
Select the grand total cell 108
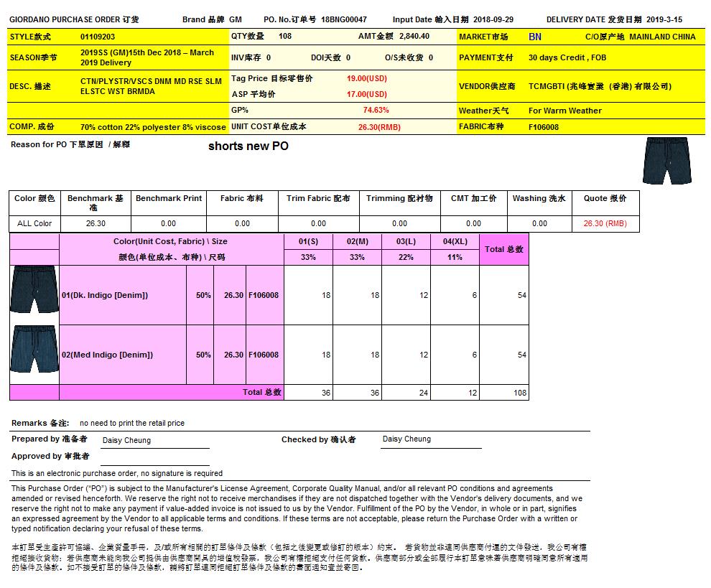(519, 393)
